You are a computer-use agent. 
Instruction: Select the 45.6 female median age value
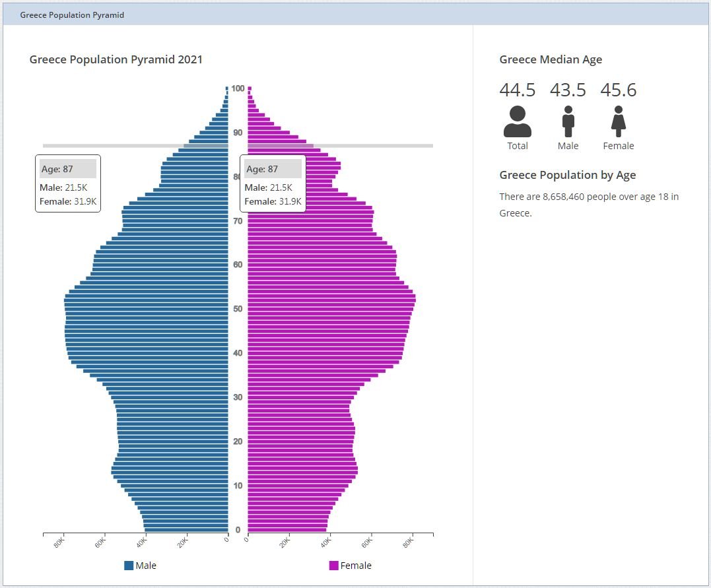[x=618, y=90]
